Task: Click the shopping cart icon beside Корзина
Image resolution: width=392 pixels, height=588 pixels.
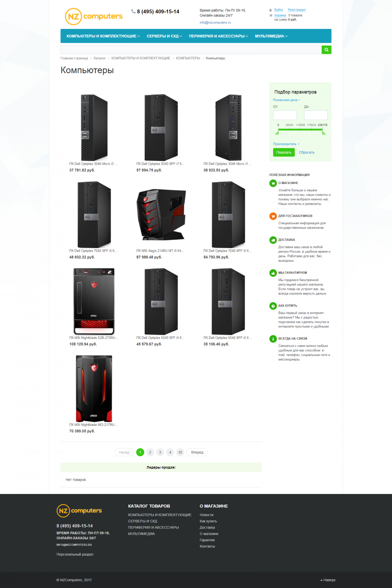Action: pyautogui.click(x=271, y=15)
